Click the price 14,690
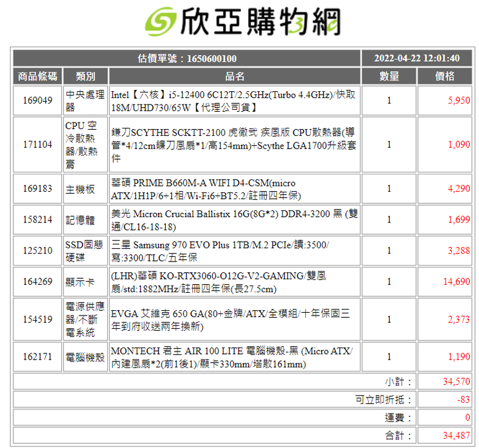The image size is (479, 448). coord(456,282)
